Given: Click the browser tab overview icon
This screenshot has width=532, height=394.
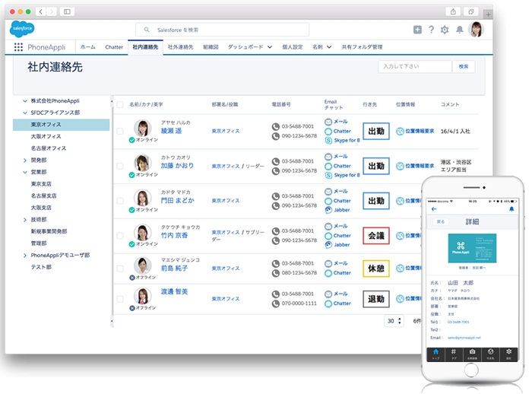Looking at the screenshot, I should 471,11.
